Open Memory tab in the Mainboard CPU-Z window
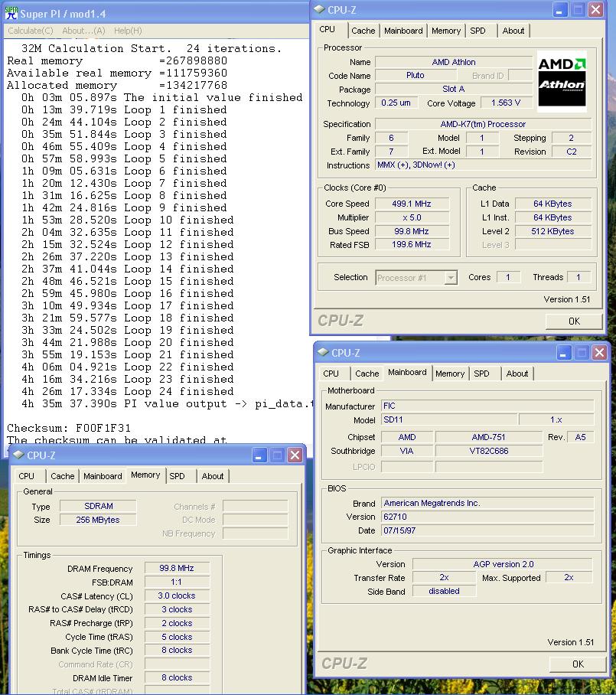This screenshot has width=616, height=695. (450, 374)
